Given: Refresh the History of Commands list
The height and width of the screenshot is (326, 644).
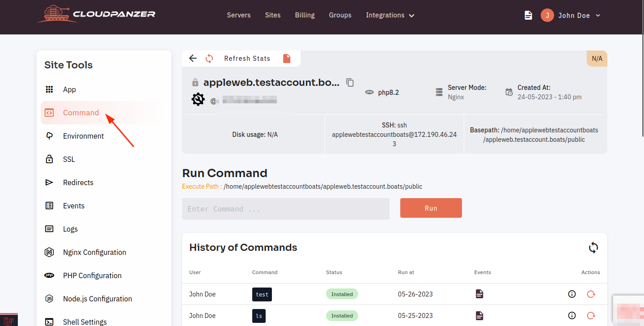Looking at the screenshot, I should click(x=593, y=248).
